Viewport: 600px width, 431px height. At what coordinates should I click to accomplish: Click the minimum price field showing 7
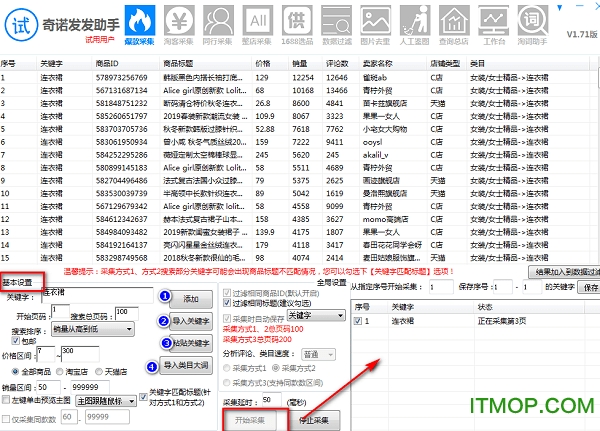pyautogui.click(x=46, y=354)
